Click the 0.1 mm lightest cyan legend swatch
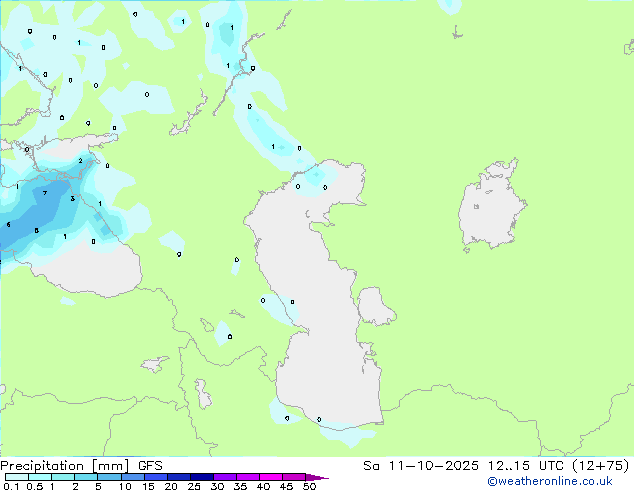Screen dimensions: 634x490 click(17, 477)
